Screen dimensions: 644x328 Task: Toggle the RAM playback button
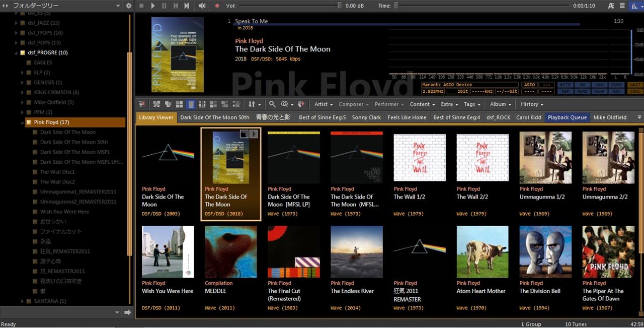pos(617,91)
